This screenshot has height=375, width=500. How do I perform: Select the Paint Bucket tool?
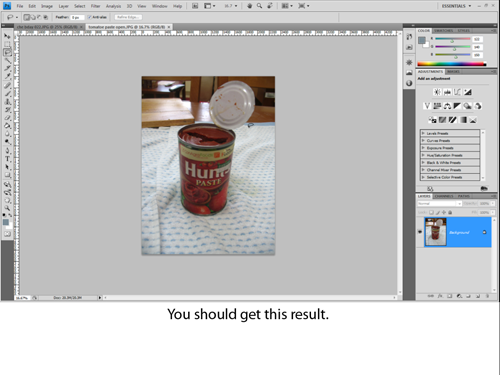[x=7, y=126]
